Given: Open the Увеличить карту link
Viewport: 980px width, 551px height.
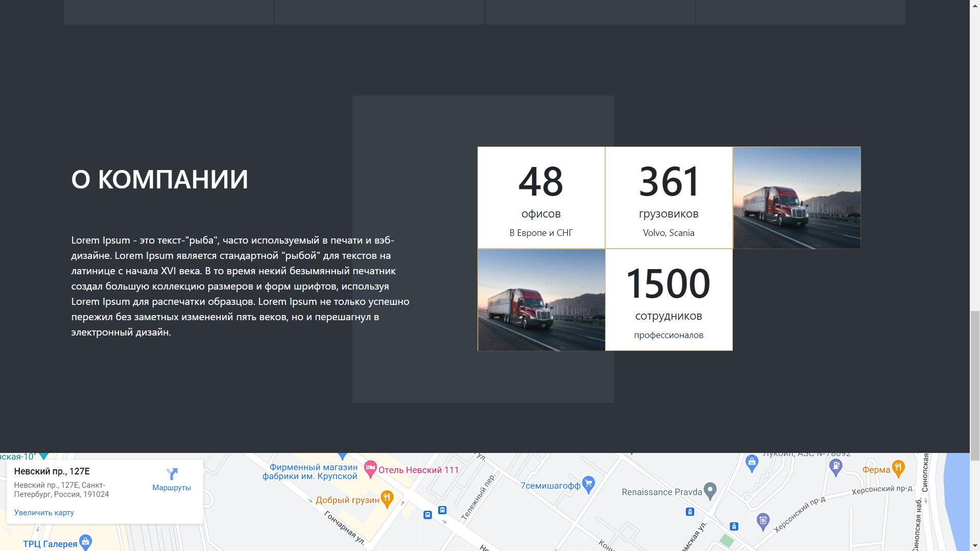Looking at the screenshot, I should tap(44, 513).
